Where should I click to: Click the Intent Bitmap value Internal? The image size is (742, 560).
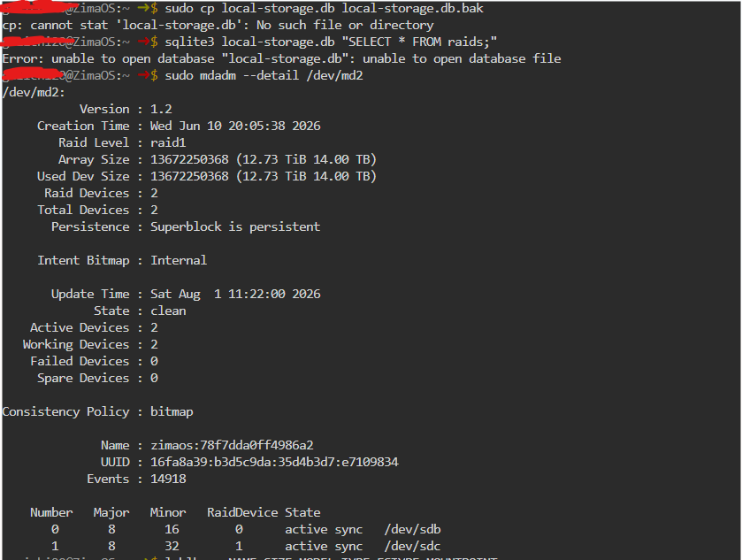click(179, 260)
